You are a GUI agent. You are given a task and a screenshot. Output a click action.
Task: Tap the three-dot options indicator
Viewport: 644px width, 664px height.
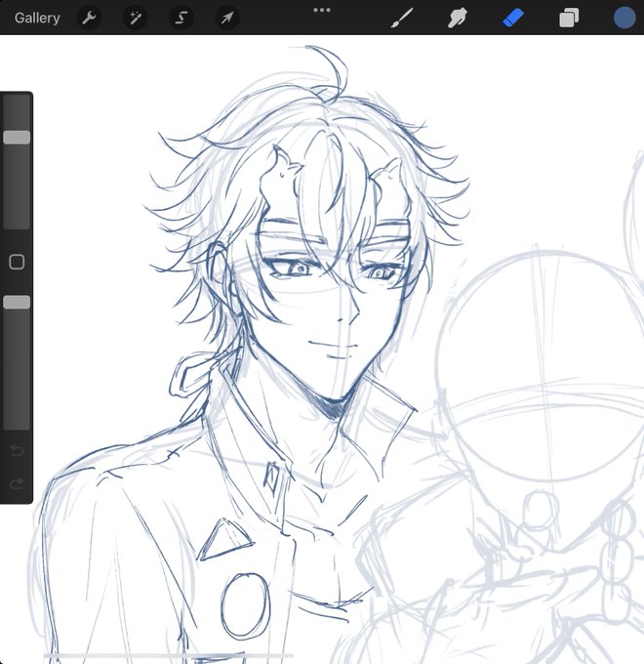click(322, 10)
